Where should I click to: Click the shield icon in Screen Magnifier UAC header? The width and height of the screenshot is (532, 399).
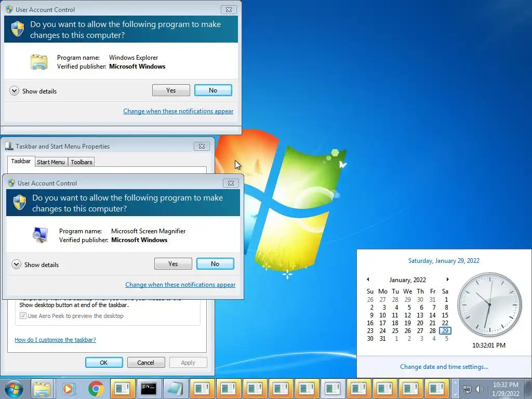click(x=19, y=203)
